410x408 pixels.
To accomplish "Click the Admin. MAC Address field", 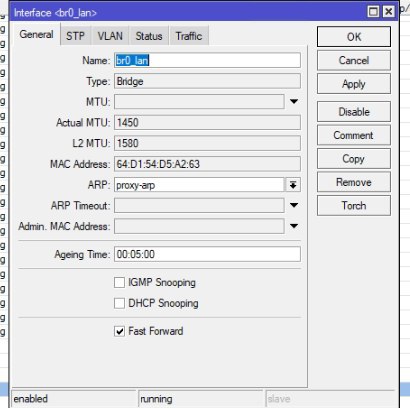I will click(x=199, y=226).
